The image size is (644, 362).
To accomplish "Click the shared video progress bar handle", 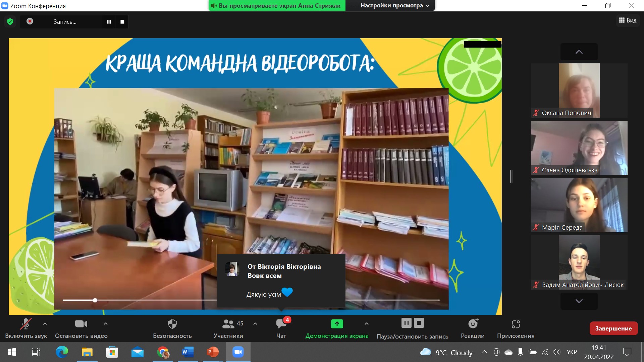I will 95,300.
